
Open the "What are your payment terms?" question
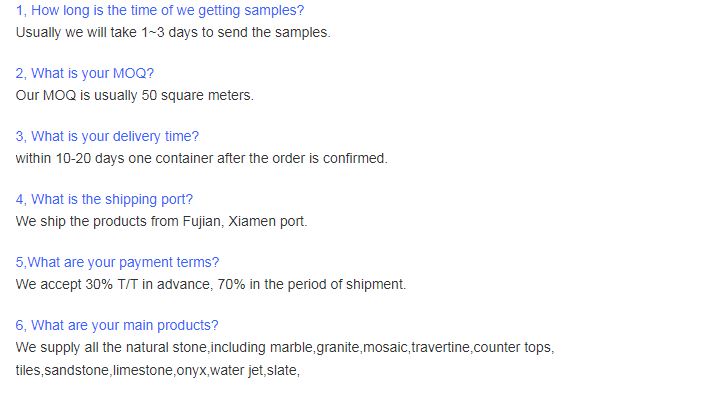(x=117, y=263)
